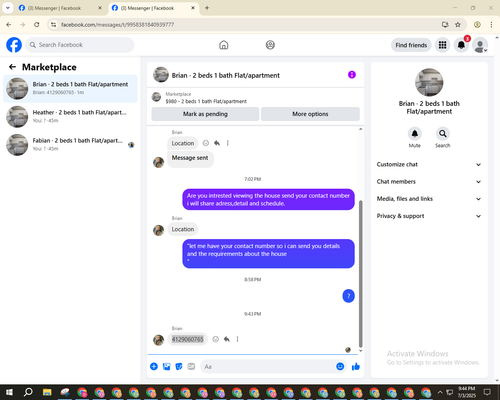The height and width of the screenshot is (400, 500).
Task: Open the Brian conversation in list
Action: [x=70, y=89]
